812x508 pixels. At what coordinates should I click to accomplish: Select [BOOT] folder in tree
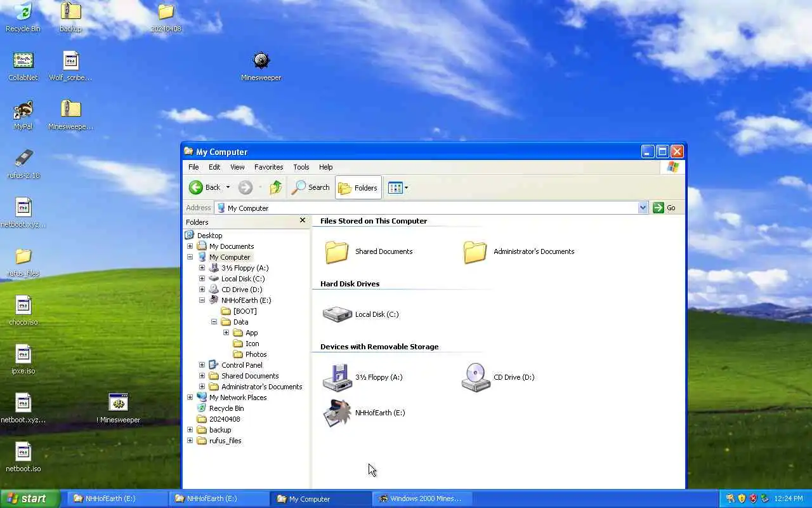coord(244,311)
